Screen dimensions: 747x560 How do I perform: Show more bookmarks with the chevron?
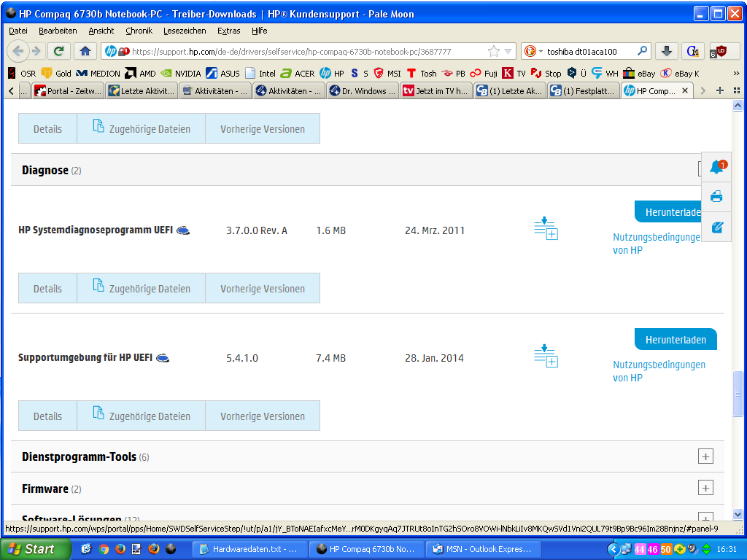736,74
